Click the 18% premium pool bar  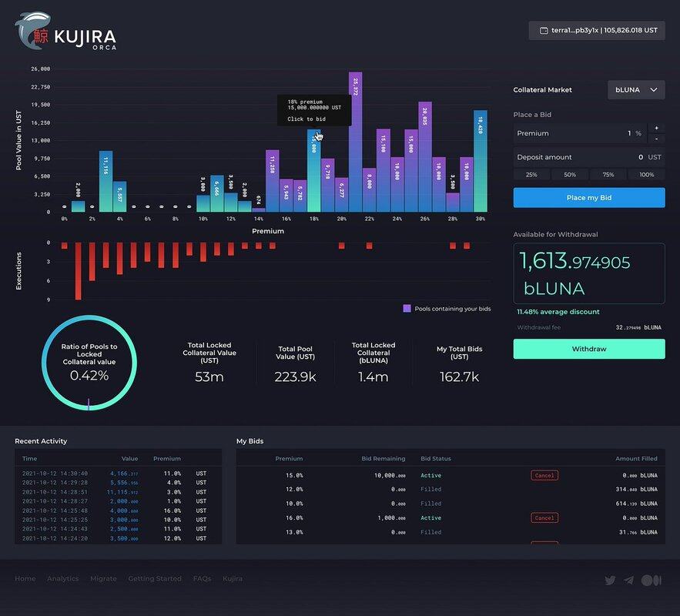pos(313,177)
